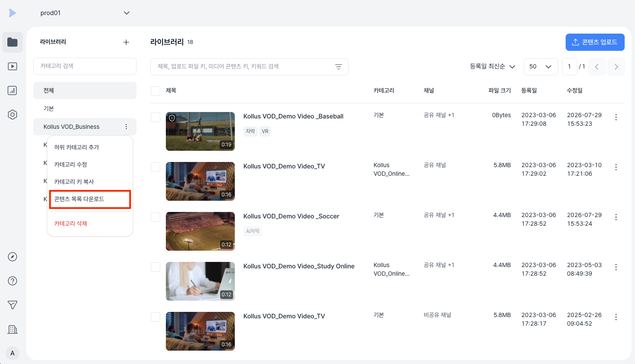635x364 pixels.
Task: Open more options for Baseball video row
Action: coord(616,117)
